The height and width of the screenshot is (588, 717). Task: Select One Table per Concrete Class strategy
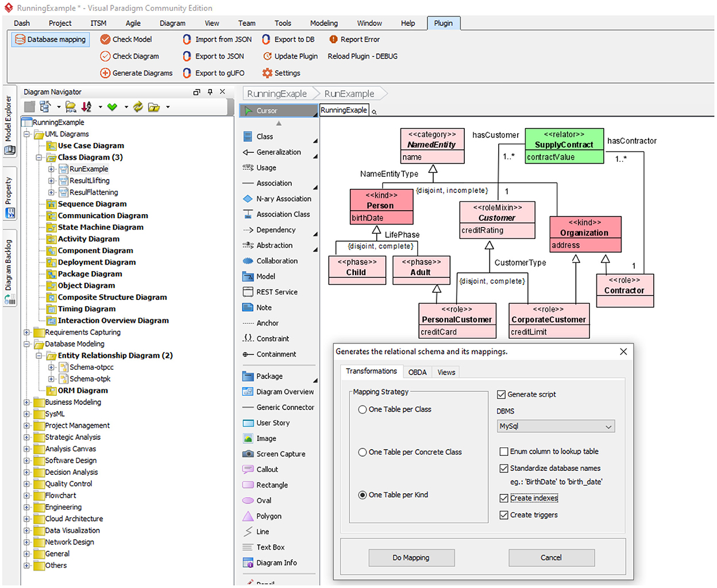point(363,452)
